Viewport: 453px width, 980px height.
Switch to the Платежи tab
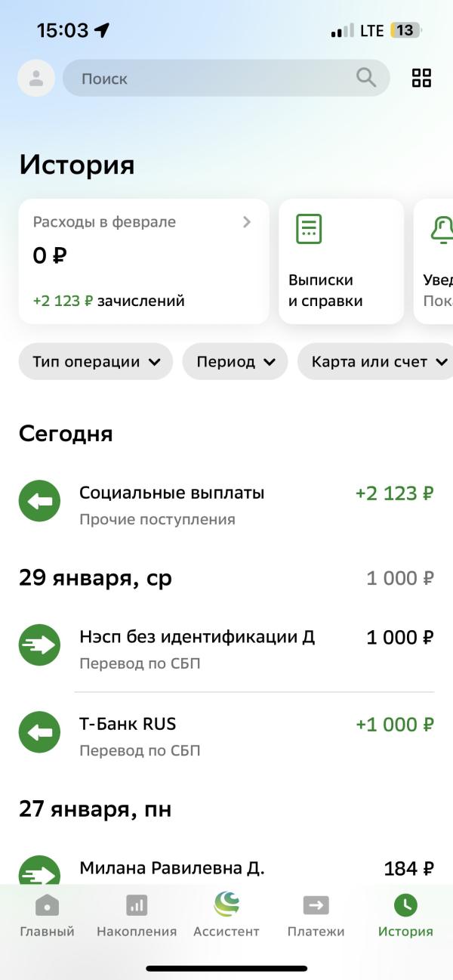316,916
